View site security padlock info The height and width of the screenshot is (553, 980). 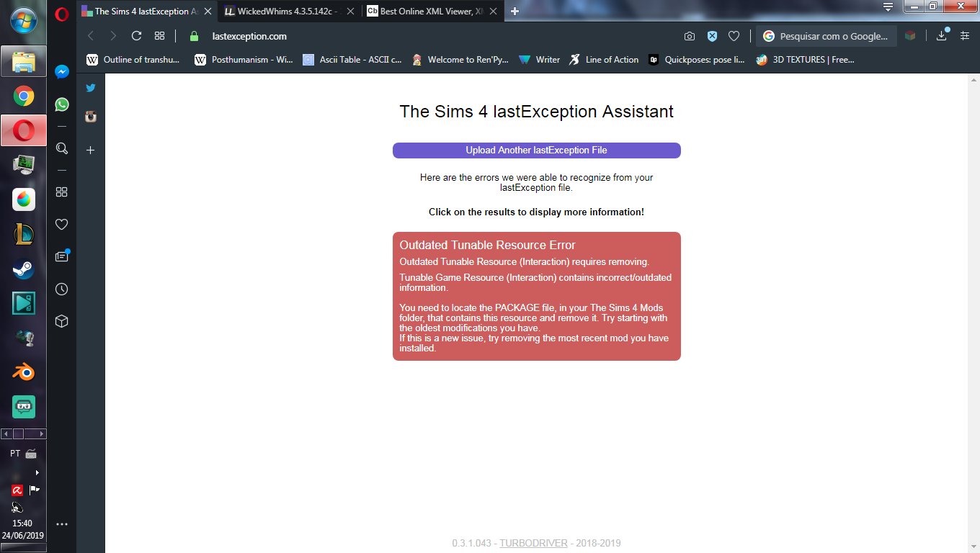click(x=193, y=36)
